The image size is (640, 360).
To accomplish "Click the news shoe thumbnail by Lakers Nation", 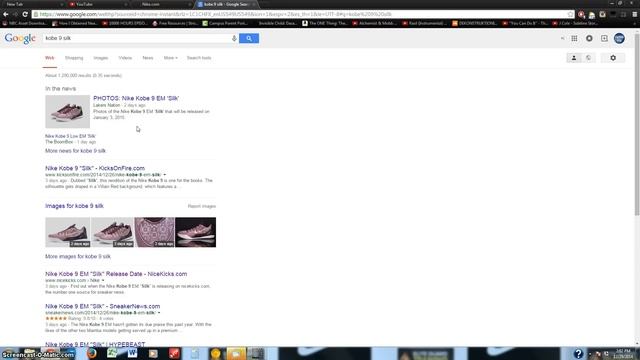I will (67, 111).
